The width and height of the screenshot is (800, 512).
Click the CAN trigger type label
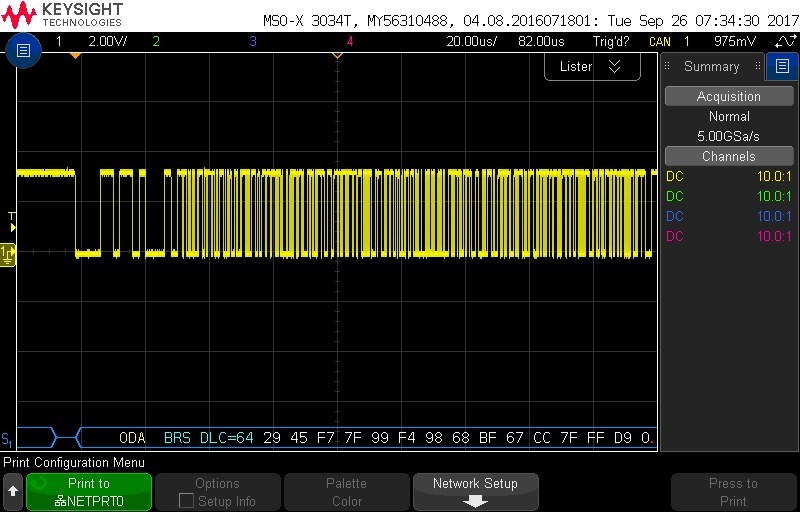[x=660, y=41]
